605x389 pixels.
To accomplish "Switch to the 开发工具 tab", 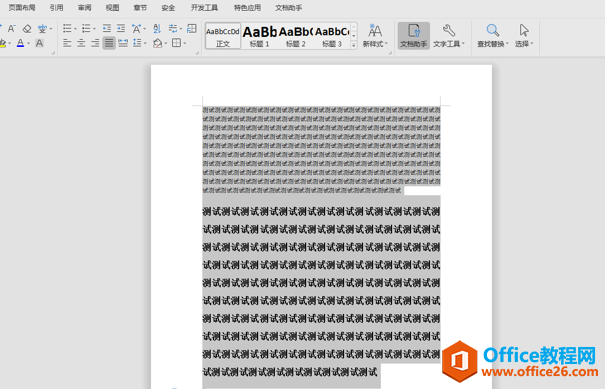I will [204, 8].
